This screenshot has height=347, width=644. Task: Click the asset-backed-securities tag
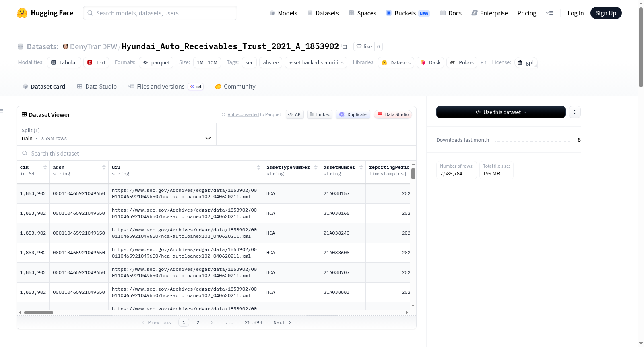click(x=316, y=62)
